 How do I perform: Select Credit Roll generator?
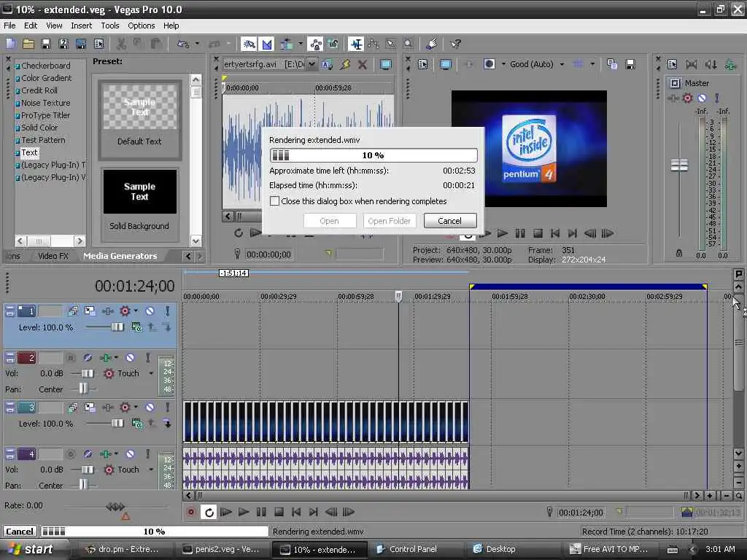pyautogui.click(x=39, y=90)
